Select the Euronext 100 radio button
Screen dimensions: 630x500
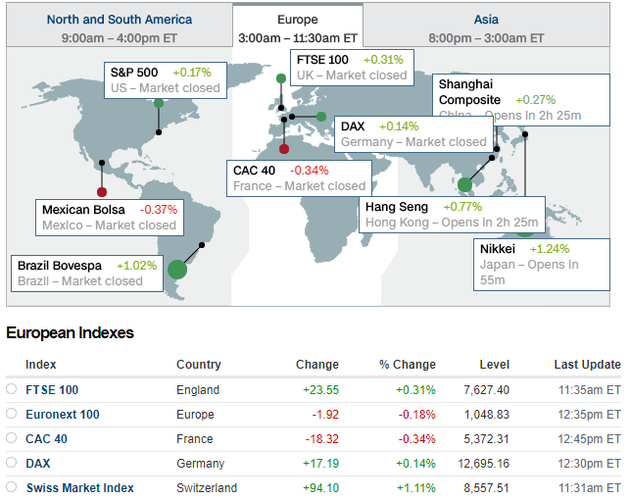pos(11,414)
